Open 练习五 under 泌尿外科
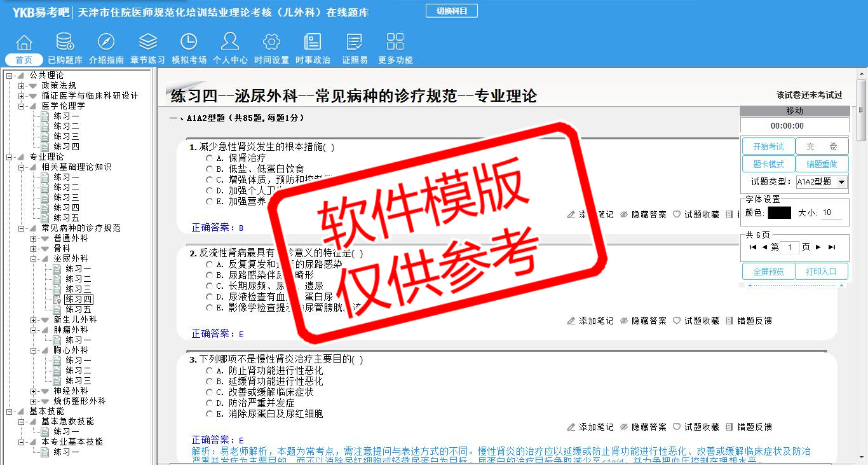 [78, 310]
